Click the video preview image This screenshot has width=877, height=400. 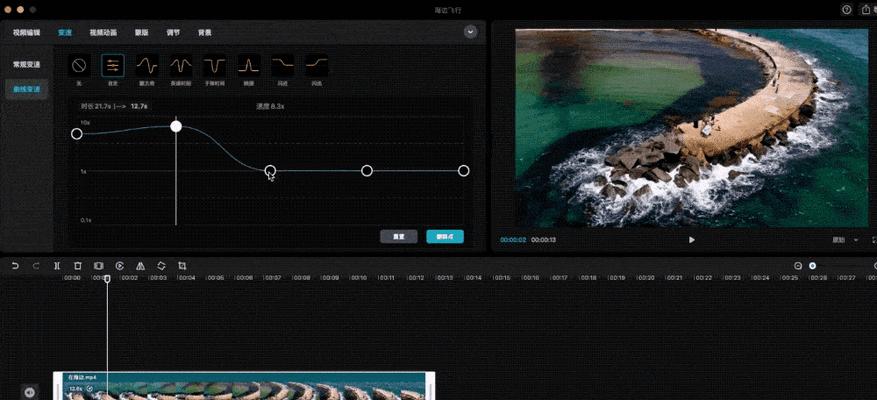pos(691,128)
